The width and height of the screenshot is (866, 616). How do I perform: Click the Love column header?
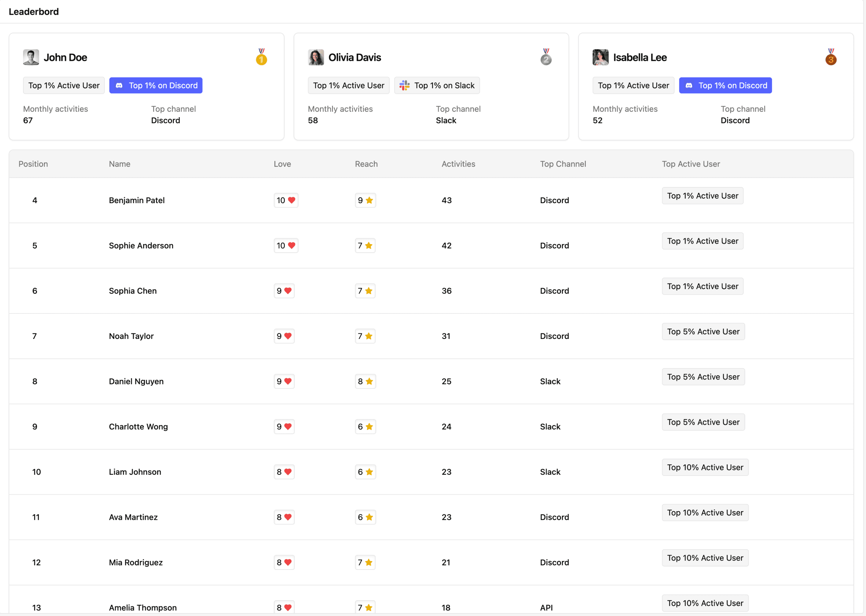(281, 164)
